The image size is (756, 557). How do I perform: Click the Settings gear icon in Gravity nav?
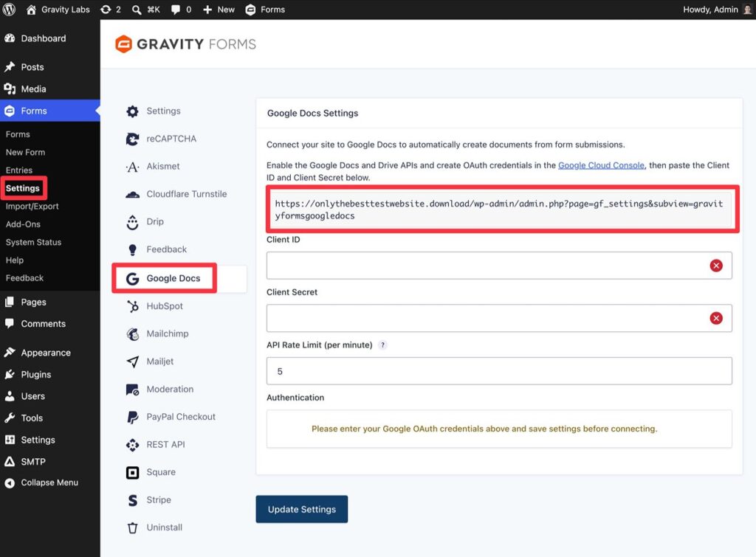pos(132,111)
